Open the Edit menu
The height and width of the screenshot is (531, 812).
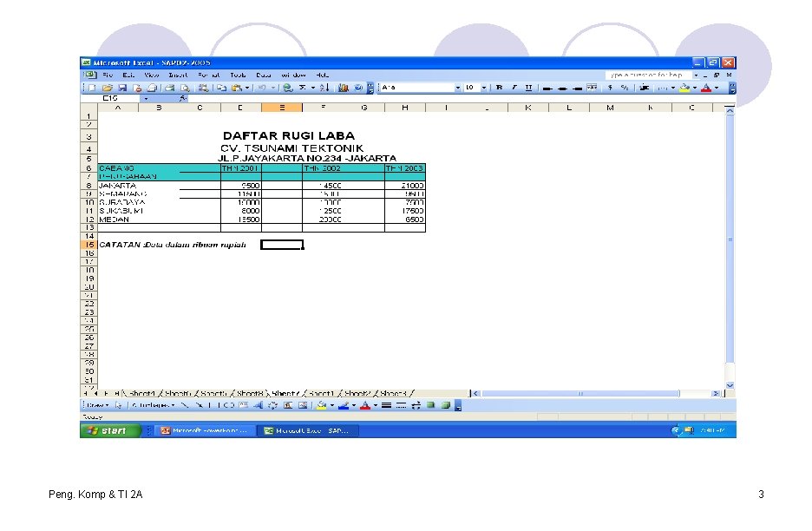pyautogui.click(x=128, y=75)
